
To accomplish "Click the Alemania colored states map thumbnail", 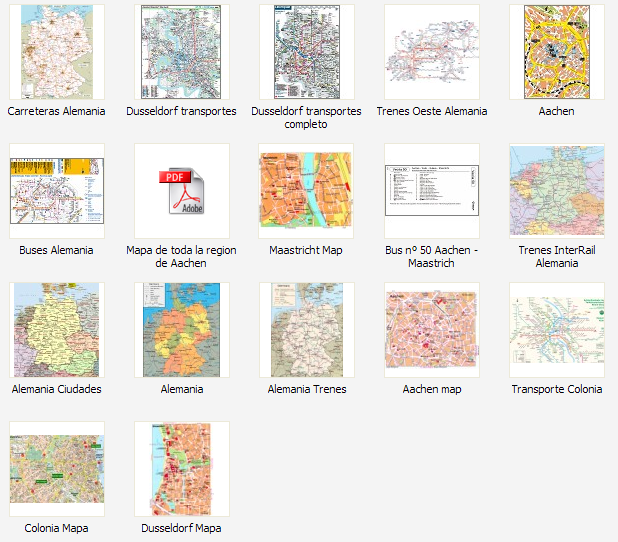I will coord(181,329).
